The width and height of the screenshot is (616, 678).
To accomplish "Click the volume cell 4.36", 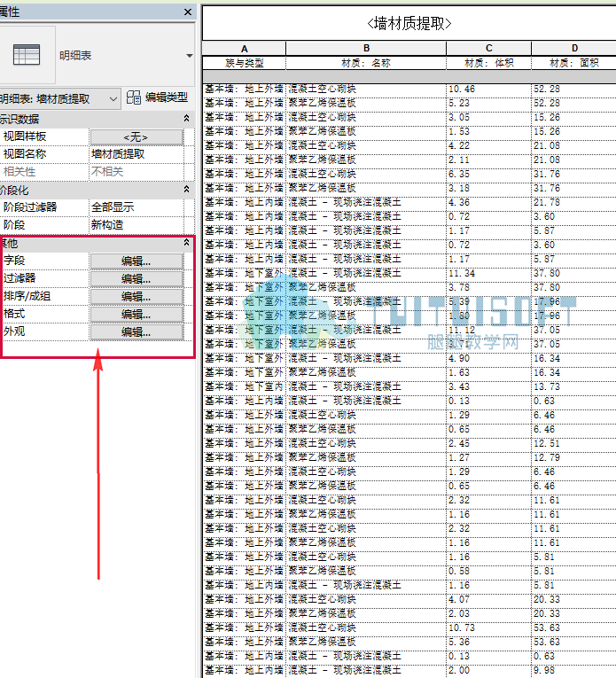I will pyautogui.click(x=489, y=202).
